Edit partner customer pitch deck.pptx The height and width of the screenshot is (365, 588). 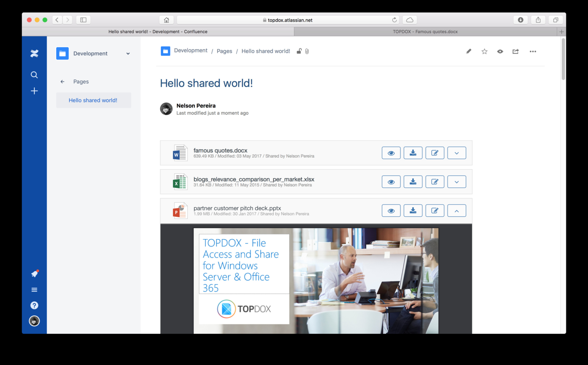(x=435, y=211)
